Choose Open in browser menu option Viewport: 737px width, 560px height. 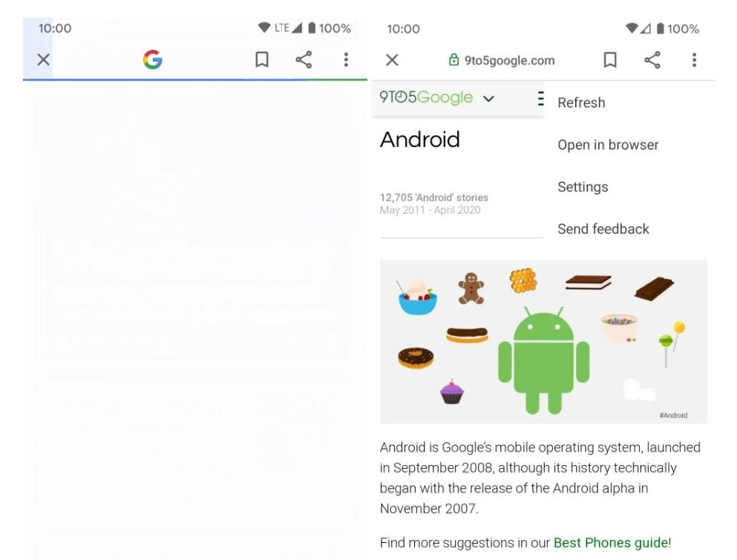pos(608,145)
